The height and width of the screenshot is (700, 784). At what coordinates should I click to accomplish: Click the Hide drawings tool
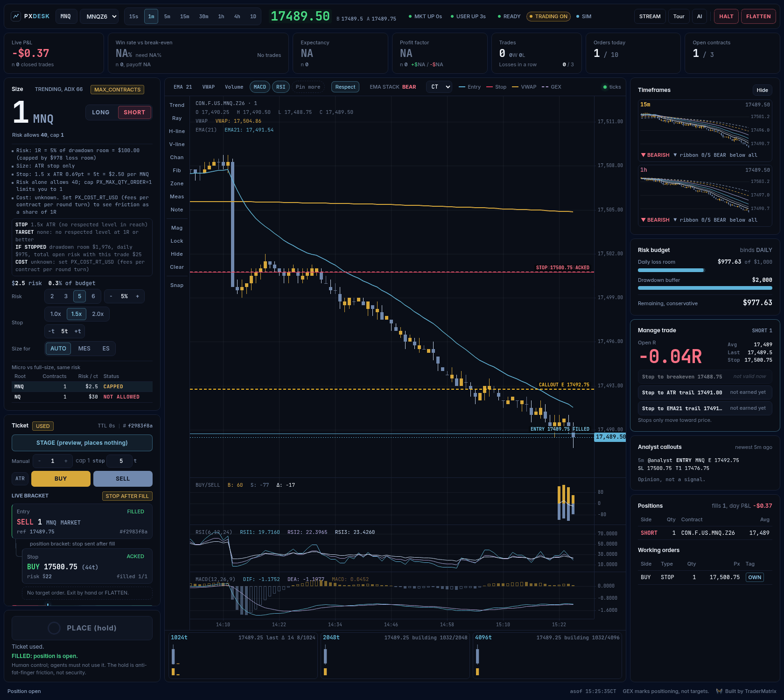177,254
